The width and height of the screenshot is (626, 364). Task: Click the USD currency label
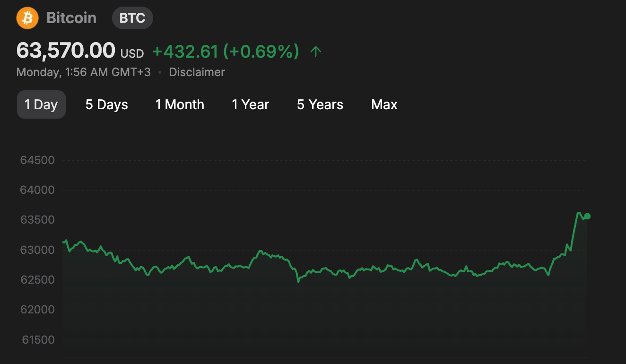coord(132,54)
